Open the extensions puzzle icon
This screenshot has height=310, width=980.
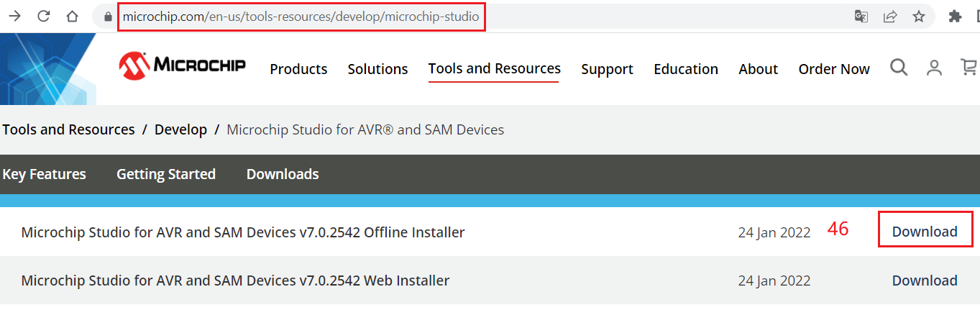click(x=955, y=16)
